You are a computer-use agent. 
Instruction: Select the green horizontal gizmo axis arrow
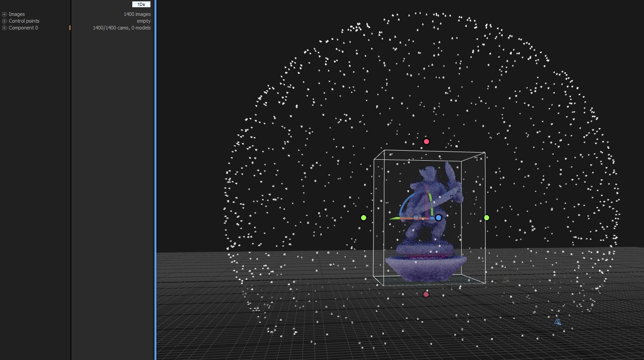click(x=396, y=218)
